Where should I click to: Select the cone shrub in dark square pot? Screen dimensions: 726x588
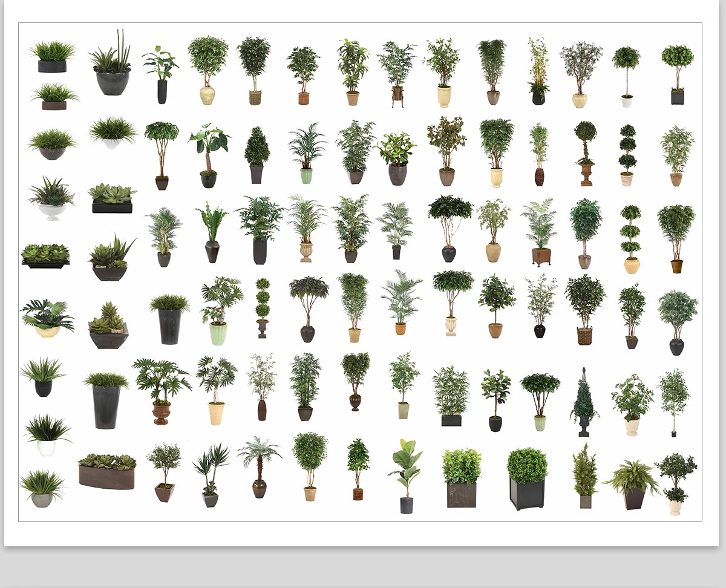258,155
